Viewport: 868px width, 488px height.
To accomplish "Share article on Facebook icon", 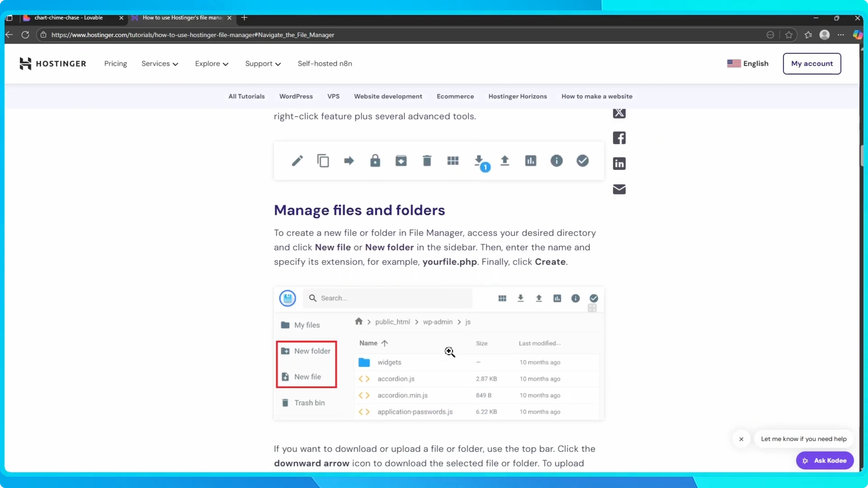I will click(x=619, y=138).
